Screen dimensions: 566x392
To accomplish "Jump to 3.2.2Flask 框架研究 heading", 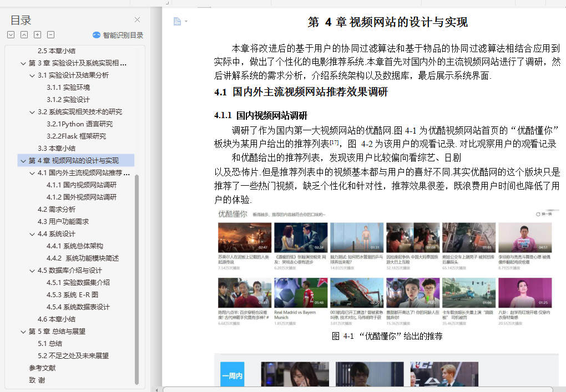I will coord(76,136).
